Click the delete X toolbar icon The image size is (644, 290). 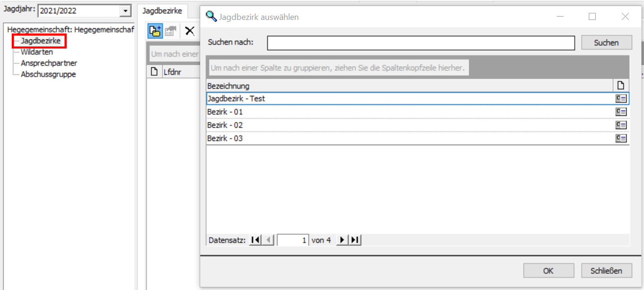190,31
